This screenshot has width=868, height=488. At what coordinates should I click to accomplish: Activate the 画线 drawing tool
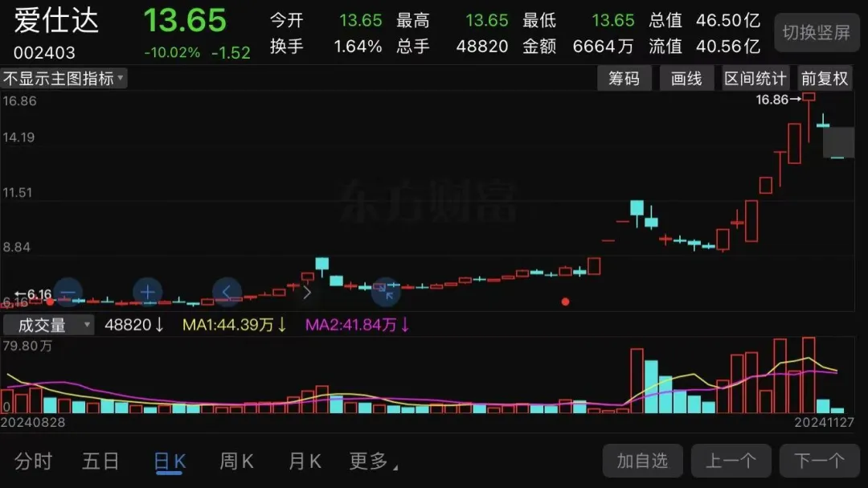pyautogui.click(x=686, y=78)
